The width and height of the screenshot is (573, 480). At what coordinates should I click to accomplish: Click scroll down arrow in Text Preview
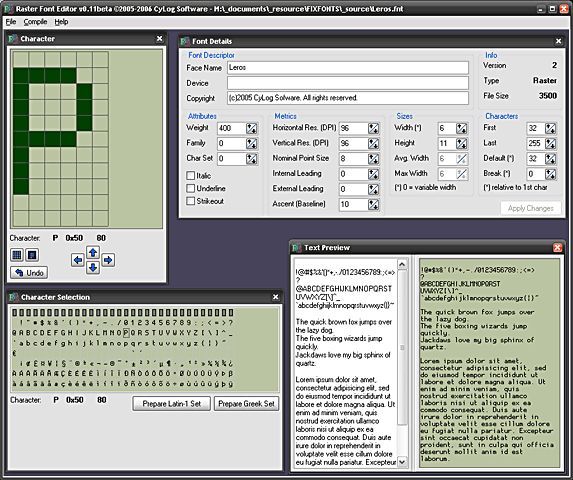tap(402, 462)
